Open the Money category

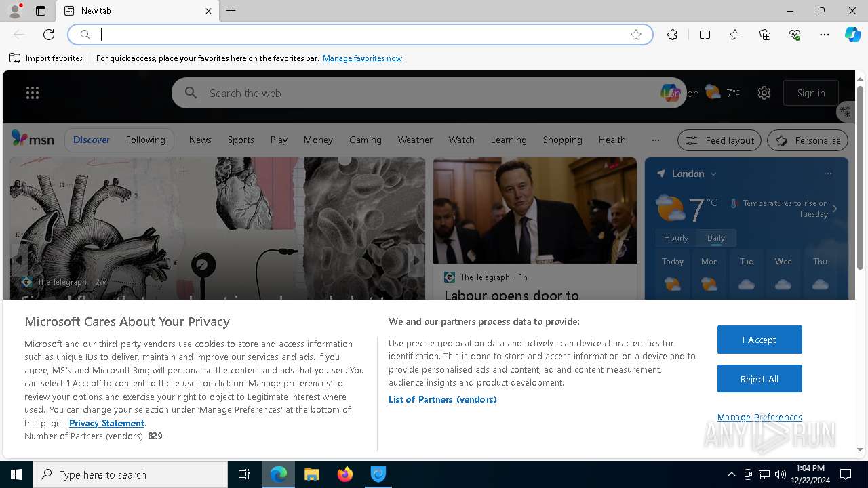click(x=318, y=140)
